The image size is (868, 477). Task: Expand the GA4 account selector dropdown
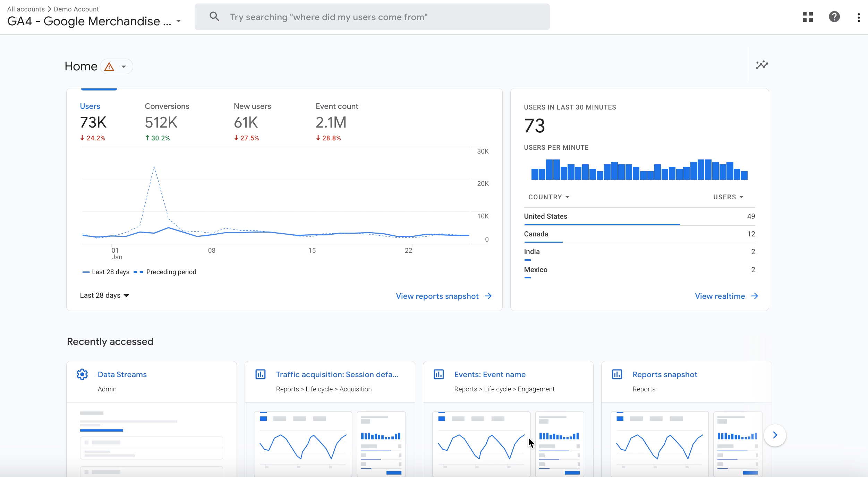(179, 20)
